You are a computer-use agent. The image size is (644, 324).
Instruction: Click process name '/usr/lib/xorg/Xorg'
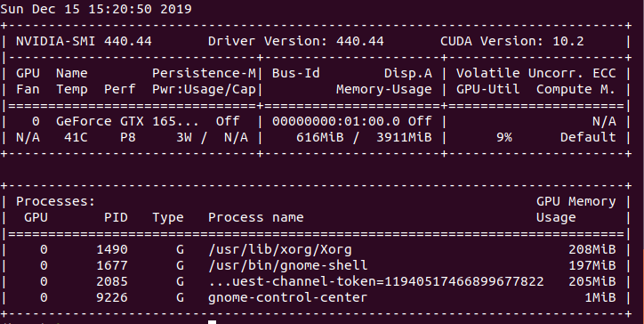point(279,249)
